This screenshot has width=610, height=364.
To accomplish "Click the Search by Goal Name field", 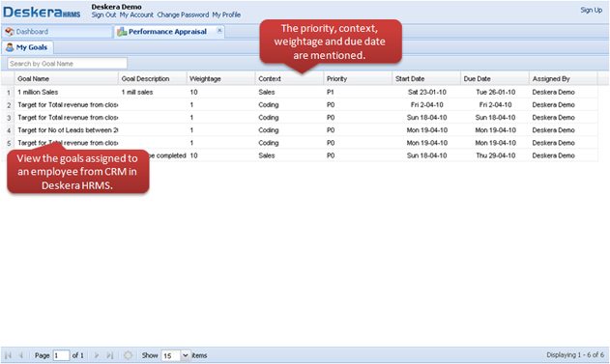I will pyautogui.click(x=67, y=64).
